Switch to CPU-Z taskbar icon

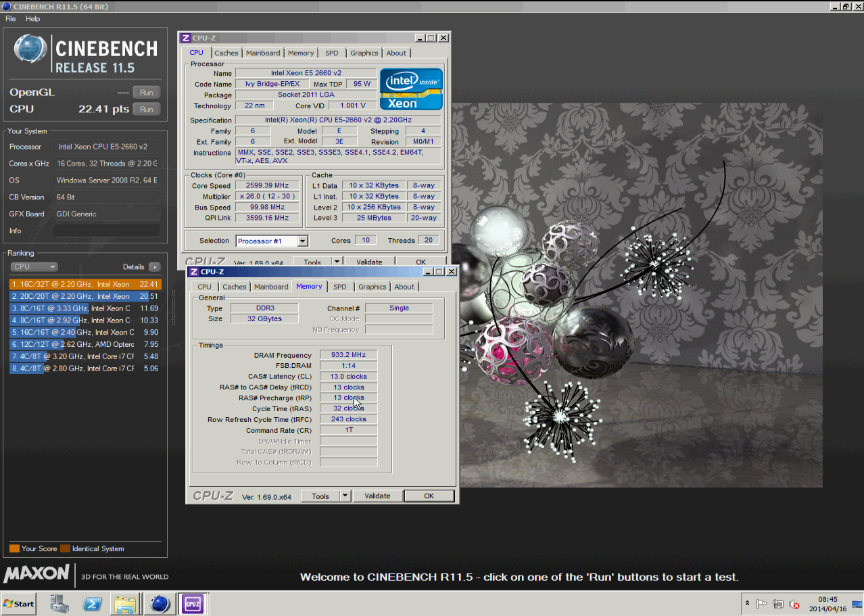click(x=193, y=604)
